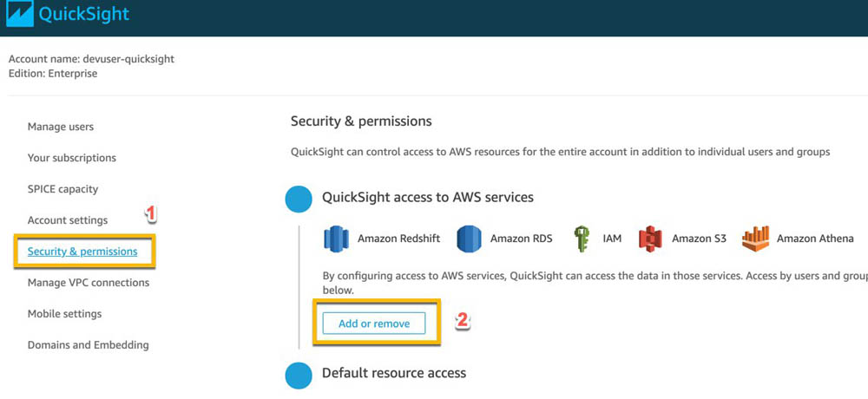Click the blue circle beside Default resource access
The width and height of the screenshot is (868, 399).
pos(299,374)
